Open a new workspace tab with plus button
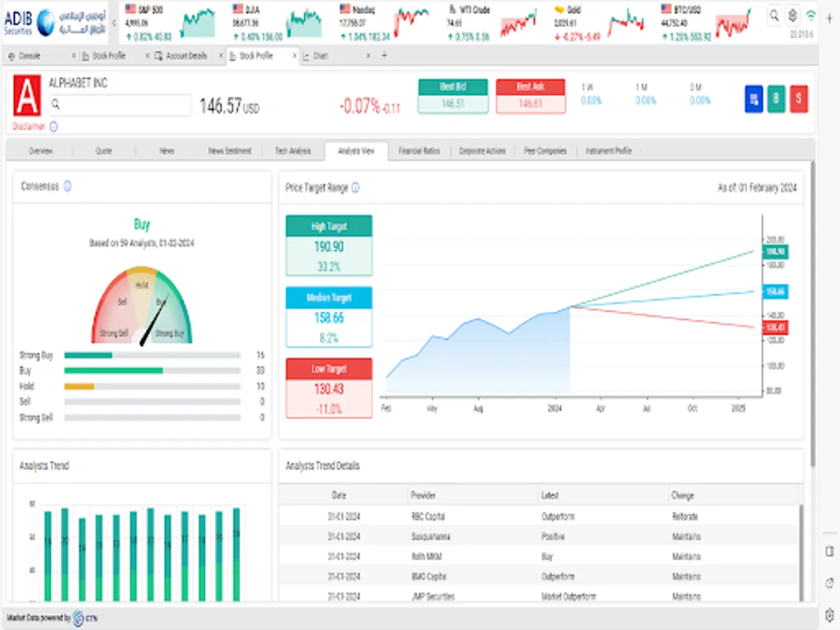This screenshot has height=630, width=840. [384, 55]
